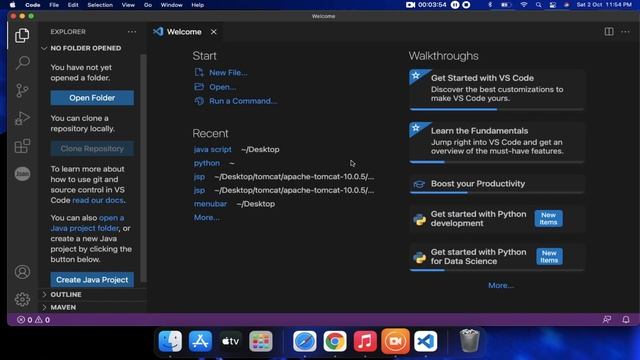640x360 pixels.
Task: Open the Help menu
Action: point(198,5)
